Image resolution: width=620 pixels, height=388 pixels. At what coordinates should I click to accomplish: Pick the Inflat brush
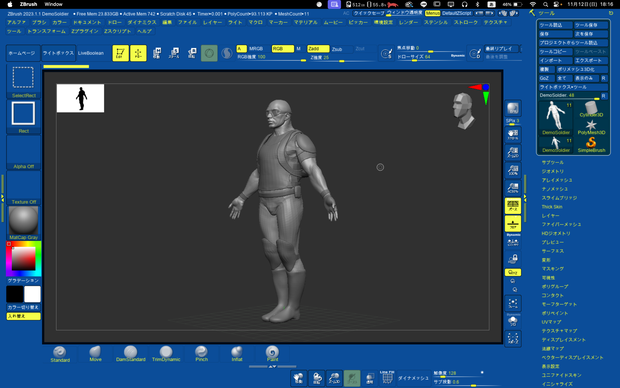coord(237,354)
